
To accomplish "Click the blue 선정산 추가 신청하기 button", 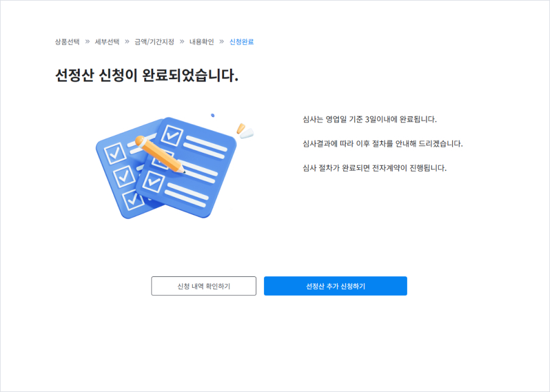I will (335, 286).
